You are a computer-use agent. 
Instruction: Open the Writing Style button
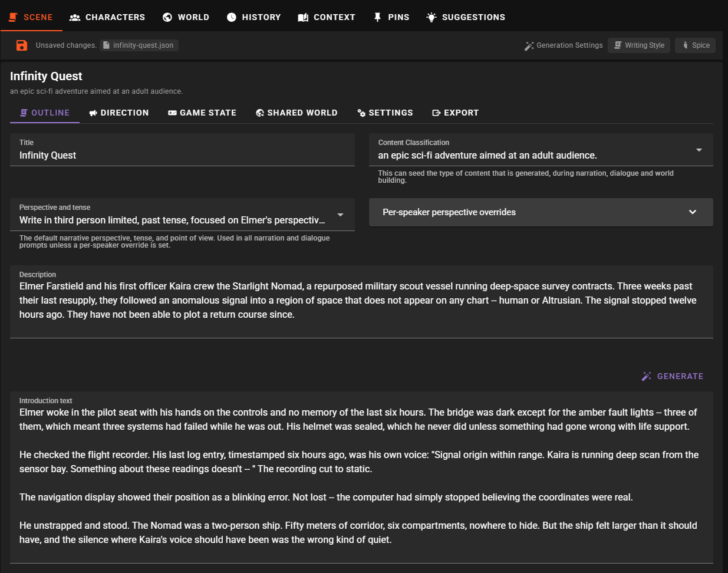click(639, 45)
